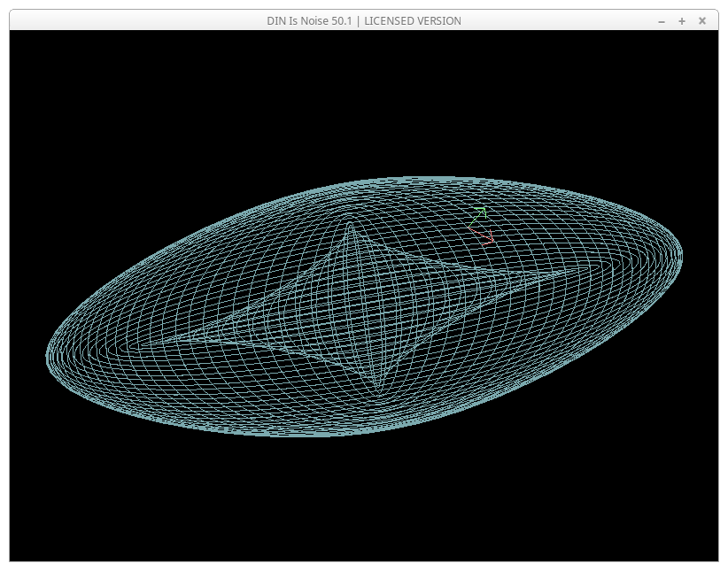Click the 'DIN Is Noise 50.1' title text

310,20
